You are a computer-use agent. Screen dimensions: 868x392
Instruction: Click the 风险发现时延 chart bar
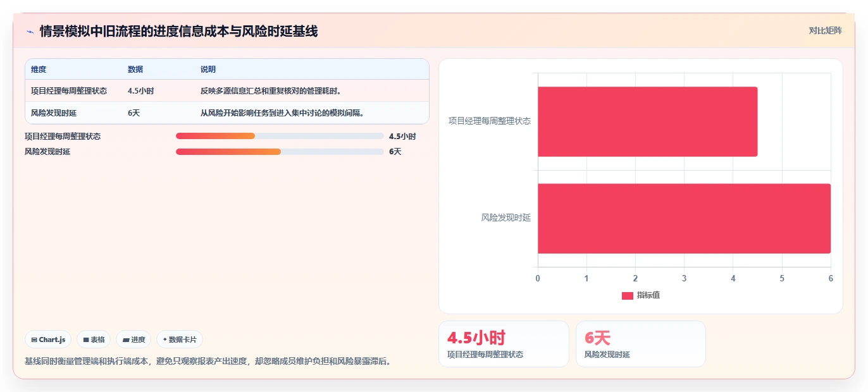pyautogui.click(x=684, y=219)
